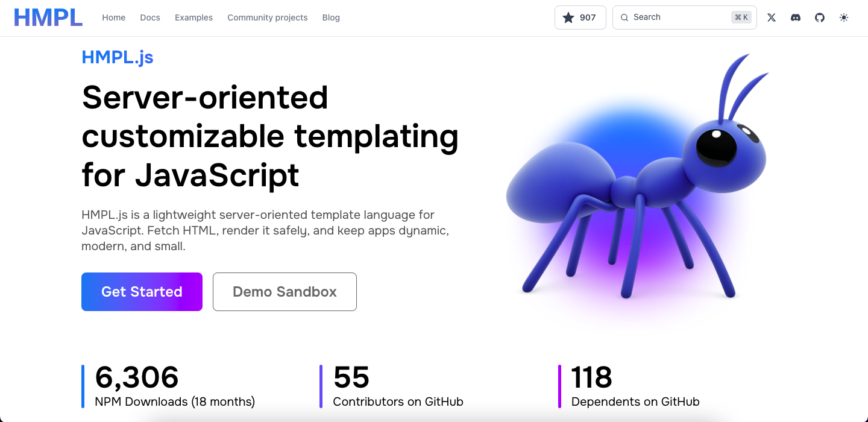Open the Home nav link

114,17
